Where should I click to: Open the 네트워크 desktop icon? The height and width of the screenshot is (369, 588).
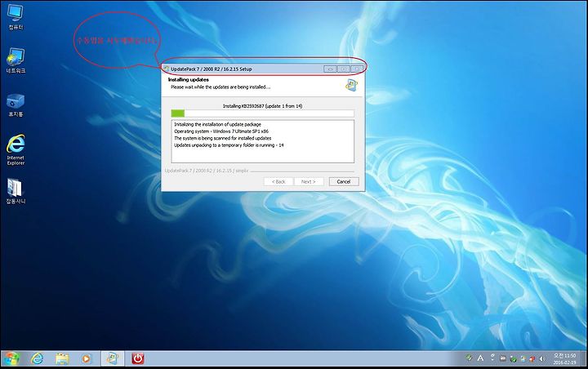point(16,60)
